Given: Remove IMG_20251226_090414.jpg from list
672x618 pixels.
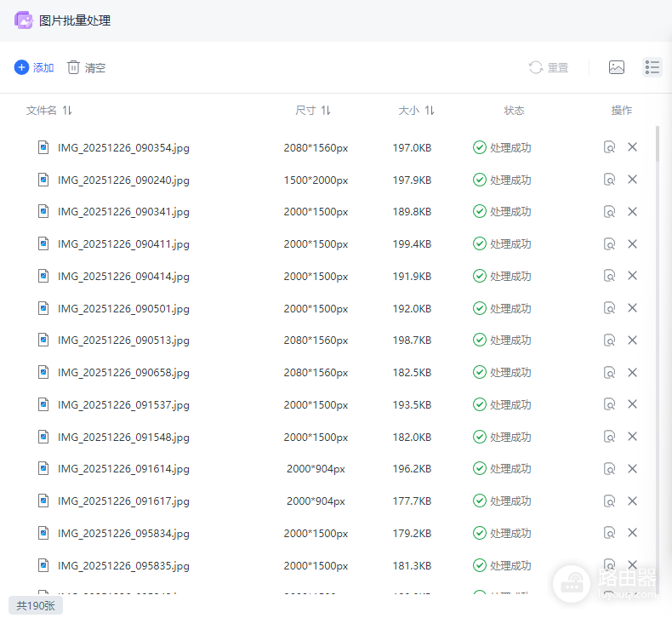Looking at the screenshot, I should [632, 275].
